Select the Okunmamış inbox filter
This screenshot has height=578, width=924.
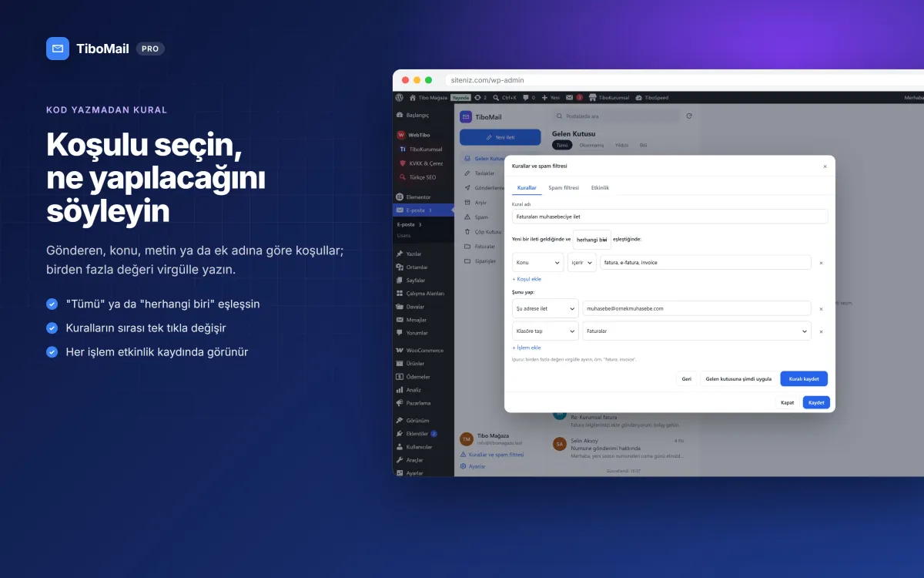pos(591,145)
